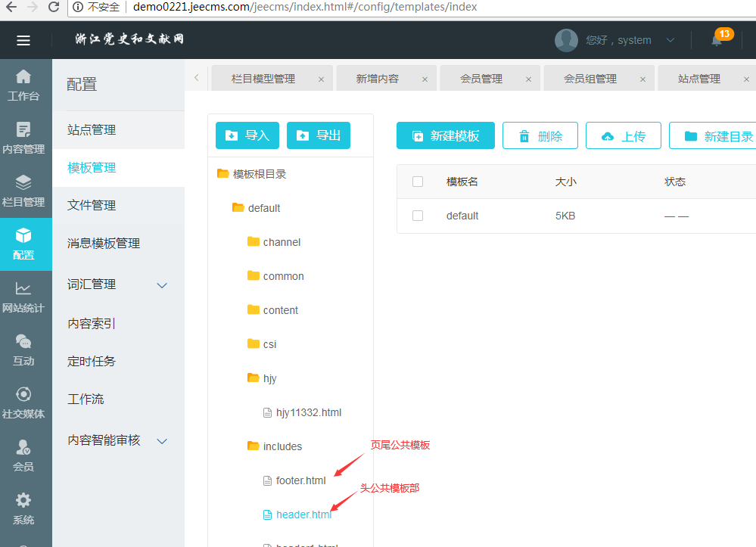Click the 导入 button
Viewport: 756px width, 547px height.
pos(247,135)
